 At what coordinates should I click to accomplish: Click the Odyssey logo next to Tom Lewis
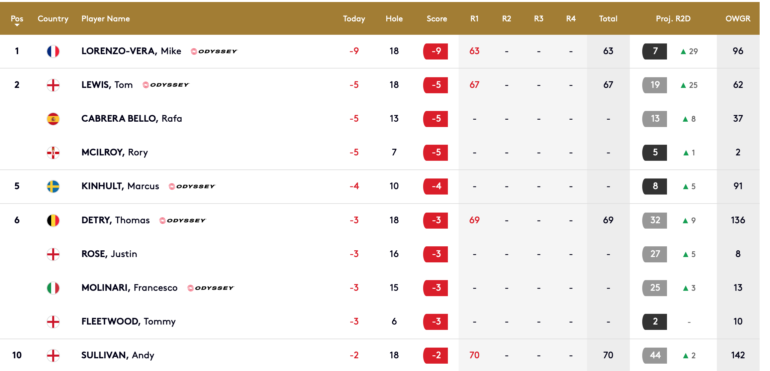165,85
